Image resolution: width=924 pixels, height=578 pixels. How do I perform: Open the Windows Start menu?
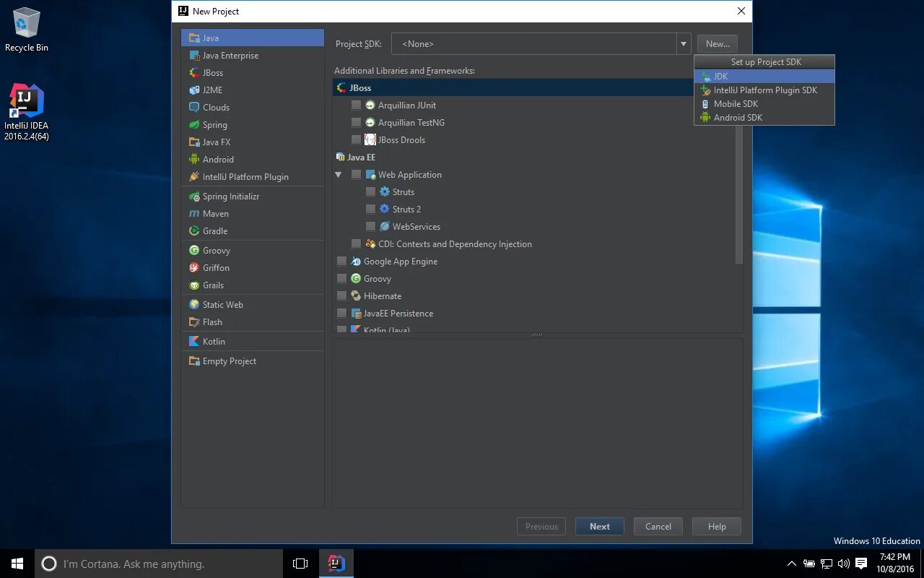tap(17, 564)
